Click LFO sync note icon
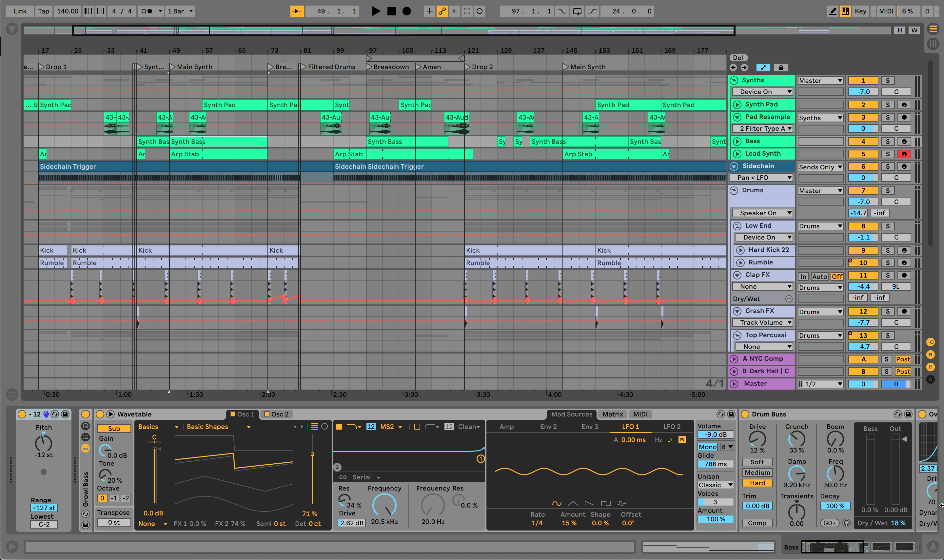The height and width of the screenshot is (560, 944). (x=670, y=440)
